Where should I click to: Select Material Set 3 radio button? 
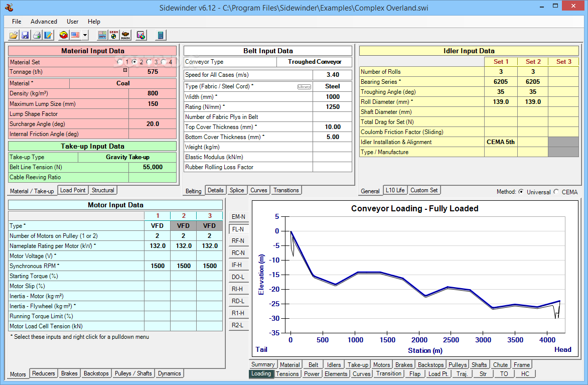[x=149, y=62]
